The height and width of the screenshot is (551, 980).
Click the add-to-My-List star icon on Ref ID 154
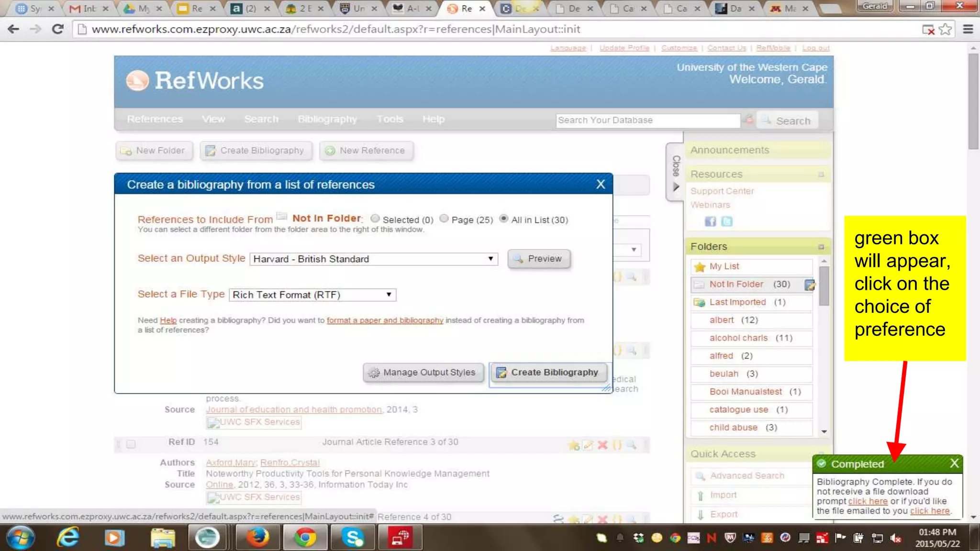[x=574, y=445]
